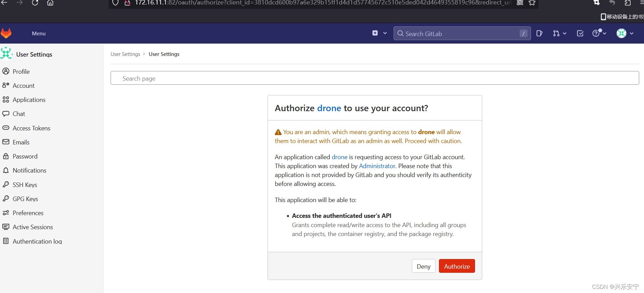The height and width of the screenshot is (293, 644).
Task: Click the Account sidebar icon
Action: (6, 85)
